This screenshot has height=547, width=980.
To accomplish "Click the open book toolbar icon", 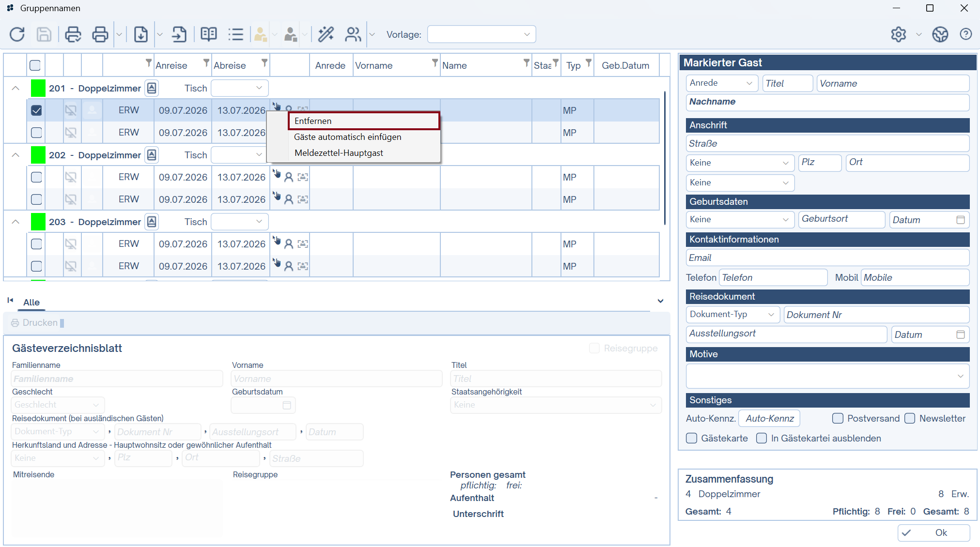I will [x=209, y=34].
